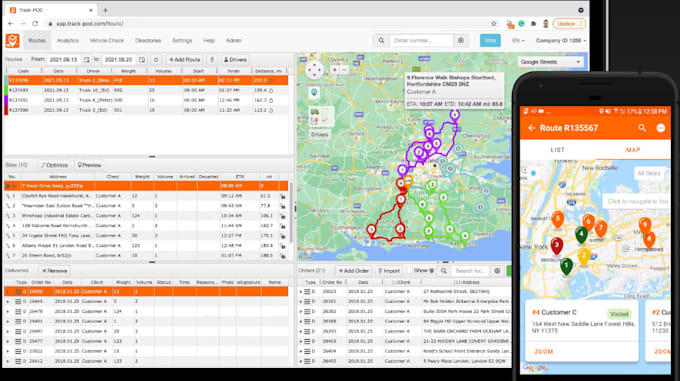Open the To date calendar picker
Image resolution: width=680 pixels, height=381 pixels.
(142, 59)
